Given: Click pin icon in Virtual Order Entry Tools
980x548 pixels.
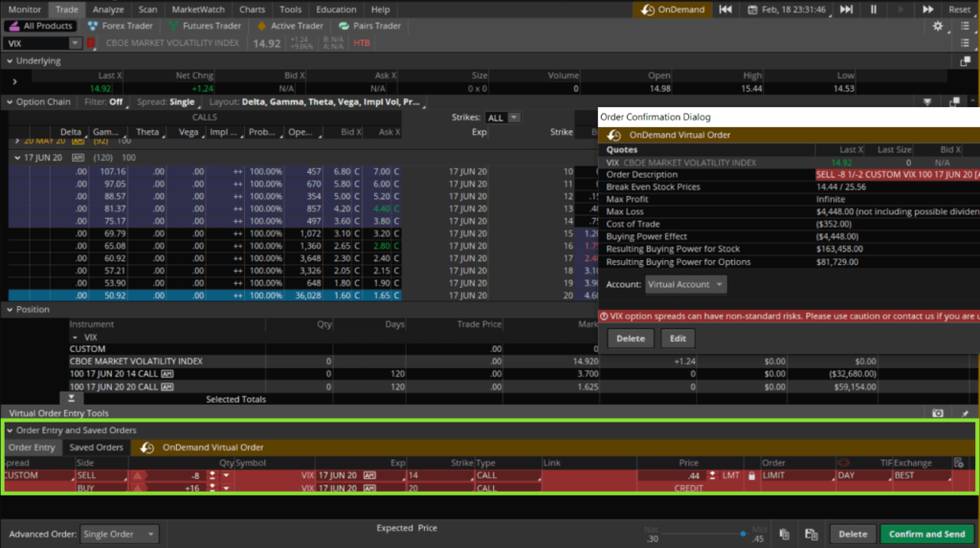Looking at the screenshot, I should (x=965, y=413).
